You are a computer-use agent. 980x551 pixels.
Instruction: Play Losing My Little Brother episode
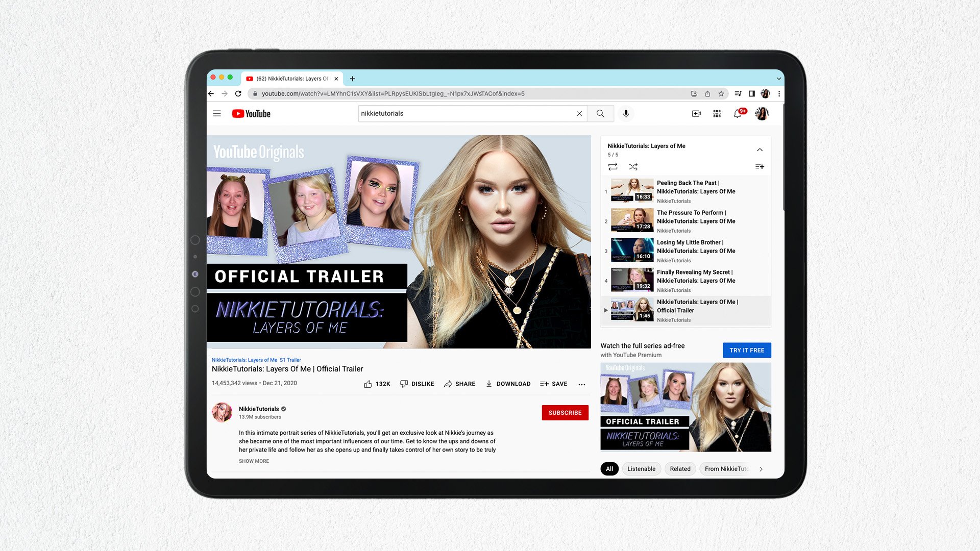click(x=686, y=251)
